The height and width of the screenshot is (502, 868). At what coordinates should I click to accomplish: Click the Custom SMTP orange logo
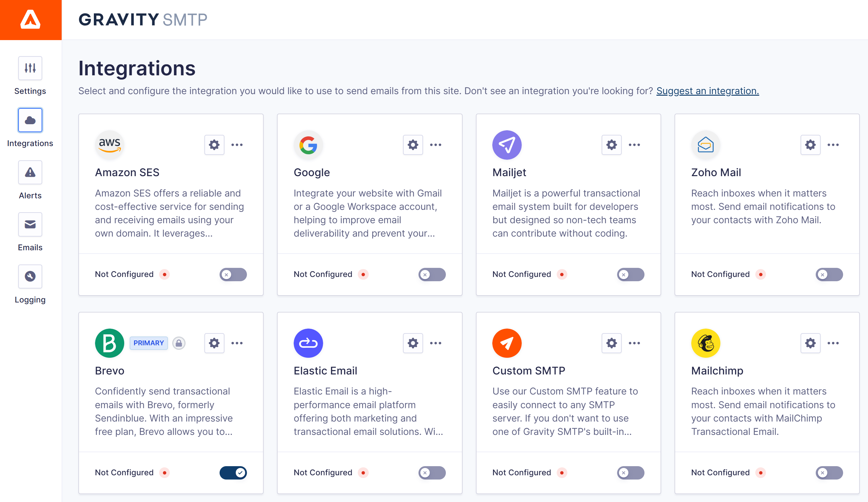point(507,343)
